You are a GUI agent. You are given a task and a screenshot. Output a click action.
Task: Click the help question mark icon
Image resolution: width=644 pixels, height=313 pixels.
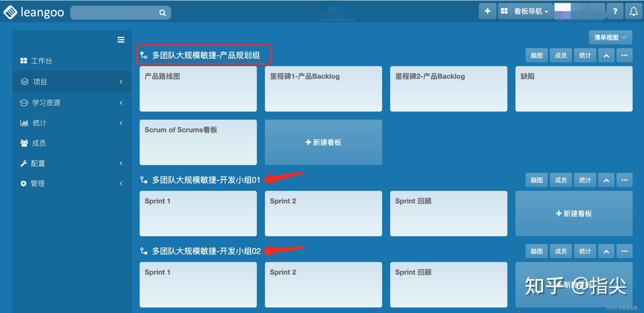pos(615,11)
